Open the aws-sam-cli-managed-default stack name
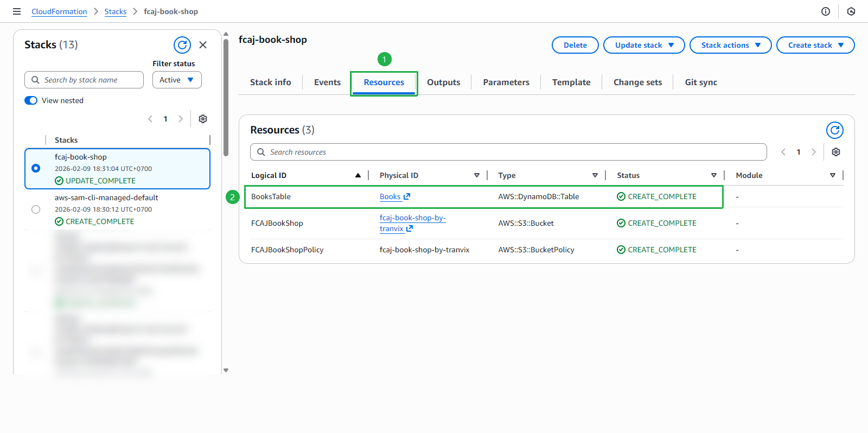 point(106,198)
